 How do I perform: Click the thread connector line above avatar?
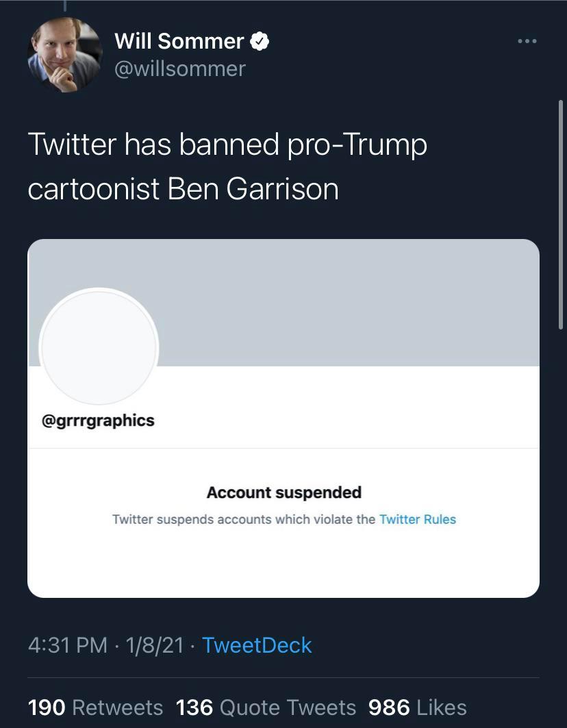(x=65, y=5)
